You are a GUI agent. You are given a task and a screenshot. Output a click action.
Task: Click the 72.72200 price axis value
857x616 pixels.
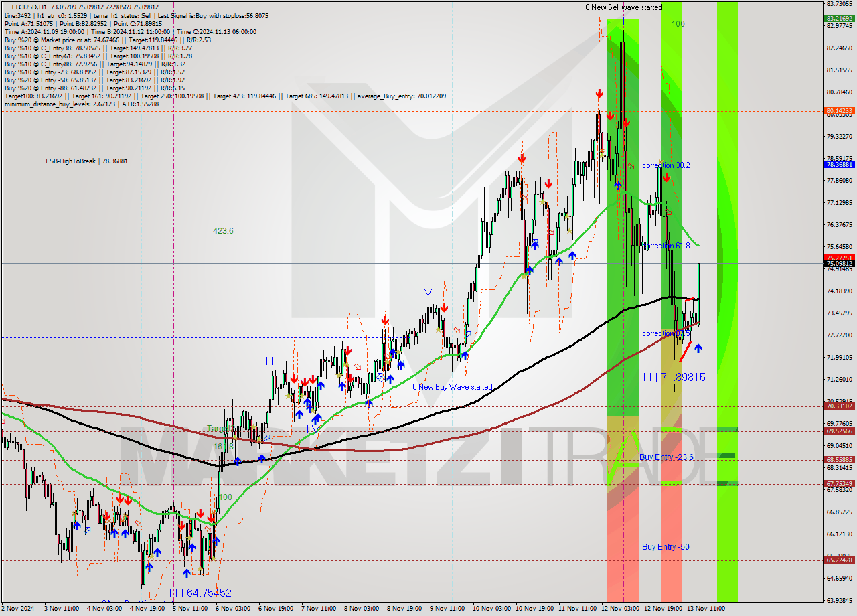[x=840, y=335]
